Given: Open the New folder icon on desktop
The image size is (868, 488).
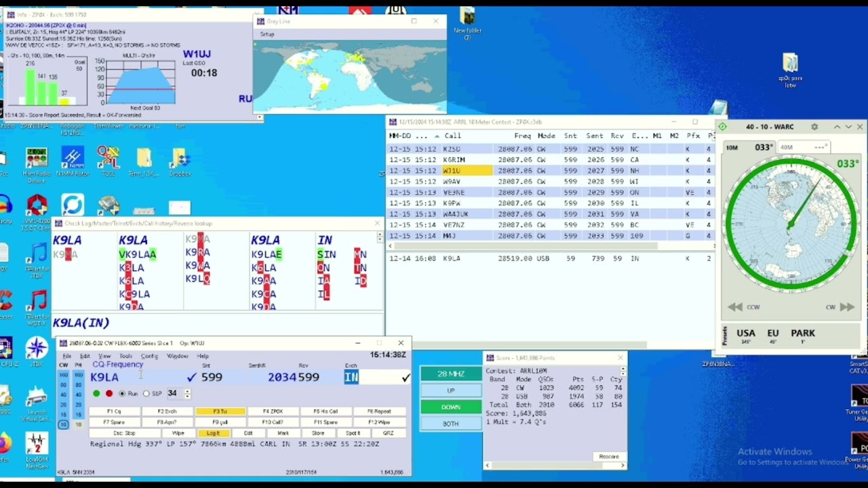Looking at the screenshot, I should (x=467, y=24).
